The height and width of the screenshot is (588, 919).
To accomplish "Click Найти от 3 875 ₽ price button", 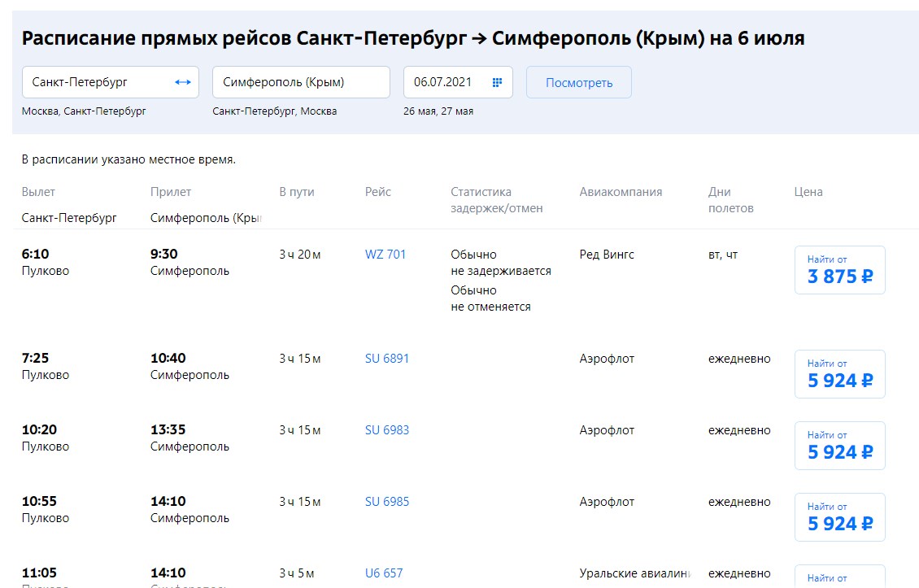I will tap(839, 270).
